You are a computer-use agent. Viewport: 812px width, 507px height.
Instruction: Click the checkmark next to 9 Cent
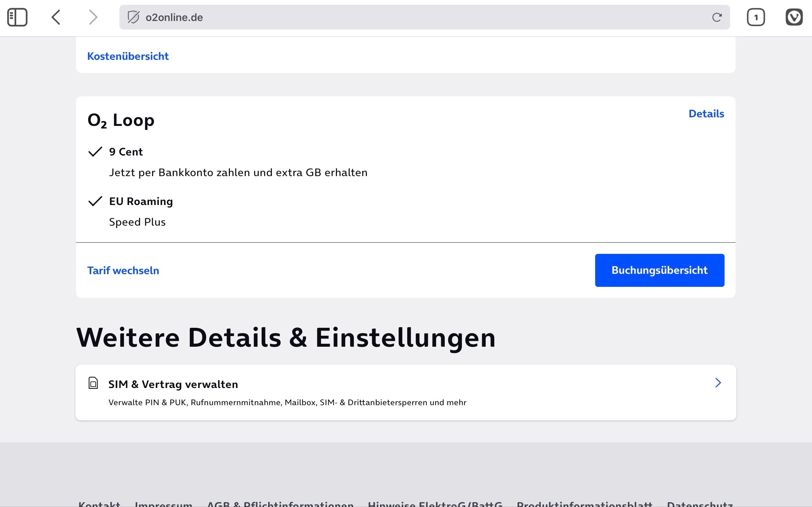pyautogui.click(x=95, y=152)
